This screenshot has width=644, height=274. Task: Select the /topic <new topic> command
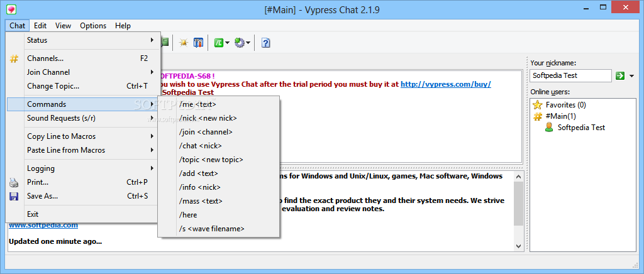pyautogui.click(x=219, y=160)
